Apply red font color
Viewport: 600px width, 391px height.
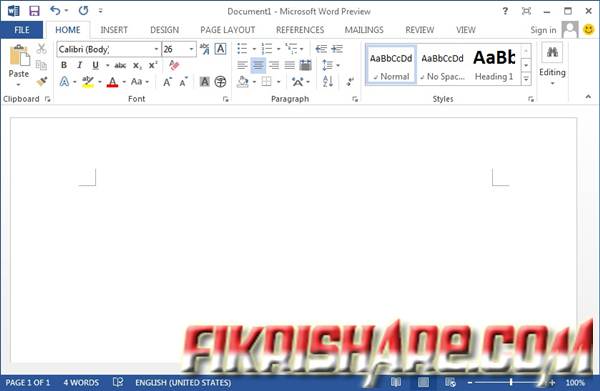pos(112,81)
